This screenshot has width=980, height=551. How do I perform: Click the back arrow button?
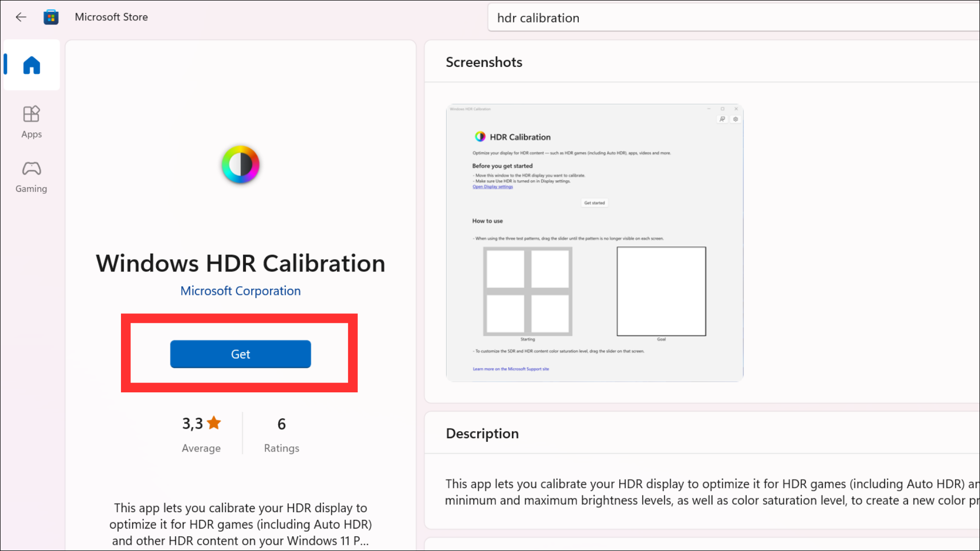tap(21, 17)
